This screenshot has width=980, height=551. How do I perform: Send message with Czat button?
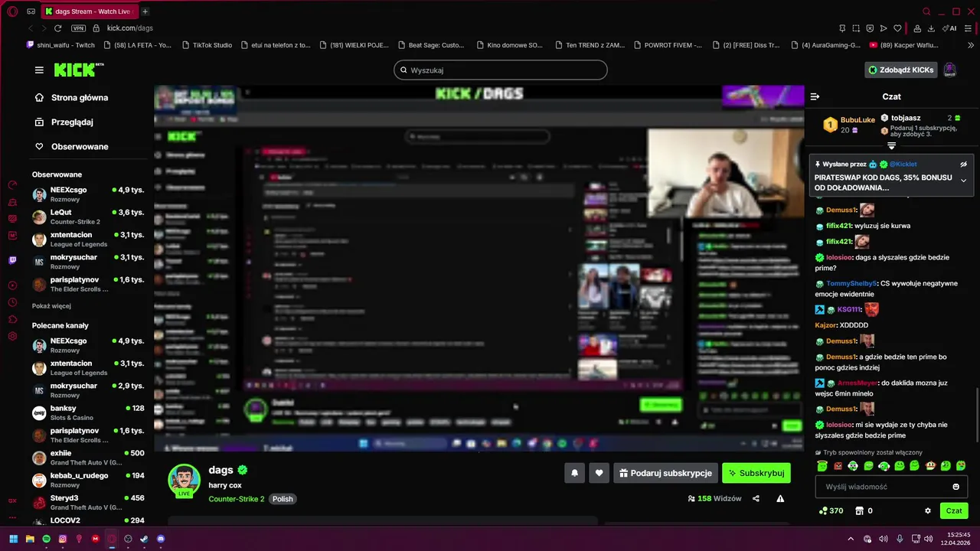pyautogui.click(x=954, y=510)
